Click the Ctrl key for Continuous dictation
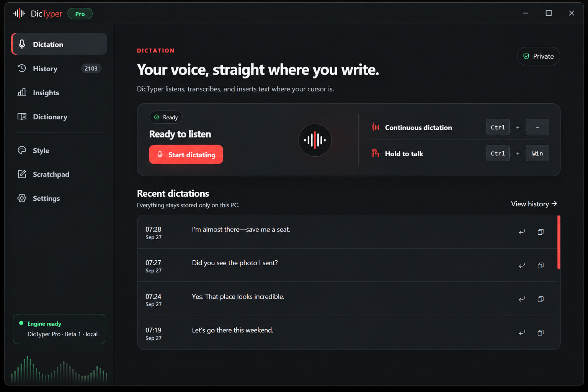 click(498, 127)
